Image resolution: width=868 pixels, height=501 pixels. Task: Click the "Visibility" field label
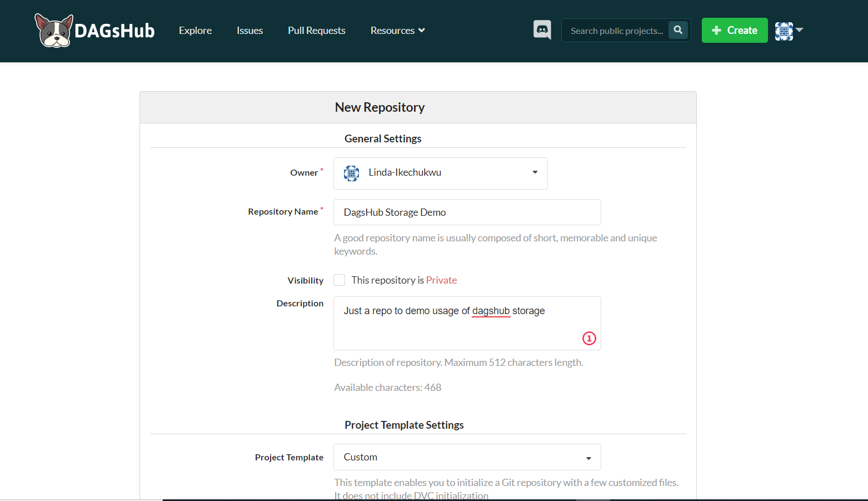click(306, 281)
